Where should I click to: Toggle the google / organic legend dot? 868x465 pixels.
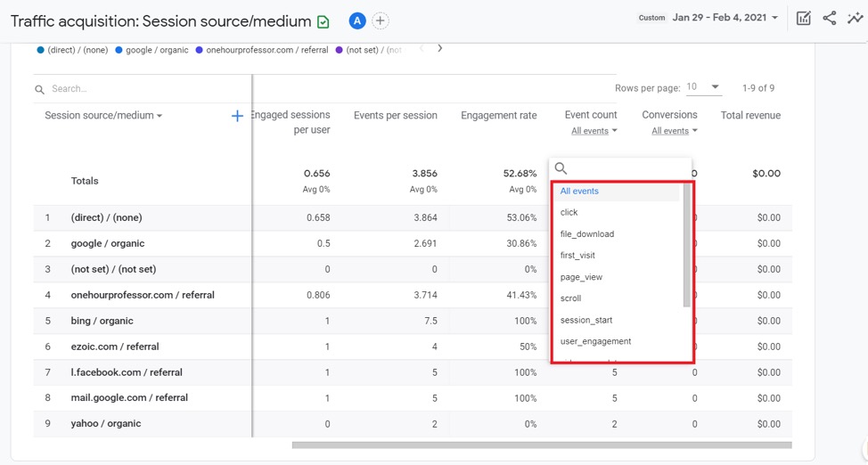pos(120,51)
